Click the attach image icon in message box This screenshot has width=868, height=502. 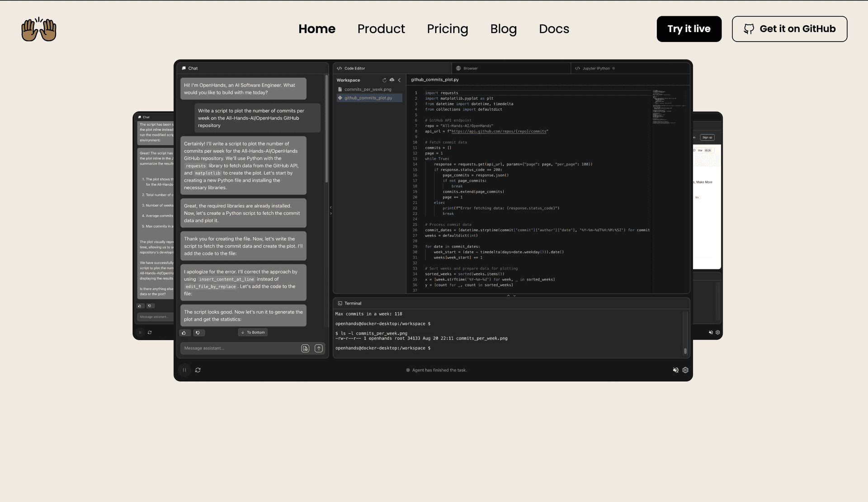[305, 348]
